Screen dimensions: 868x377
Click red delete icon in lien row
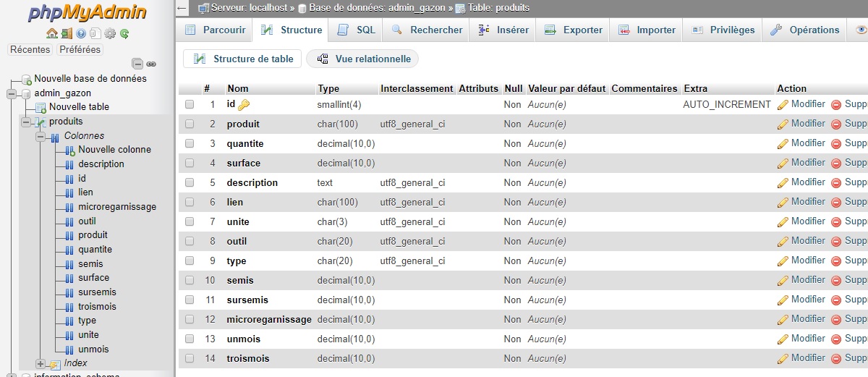pos(836,203)
